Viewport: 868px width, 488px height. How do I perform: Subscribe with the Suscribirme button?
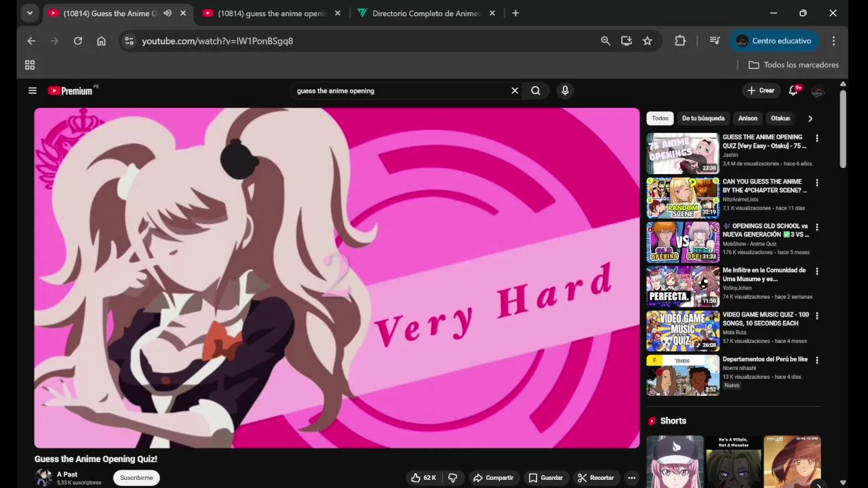click(136, 478)
